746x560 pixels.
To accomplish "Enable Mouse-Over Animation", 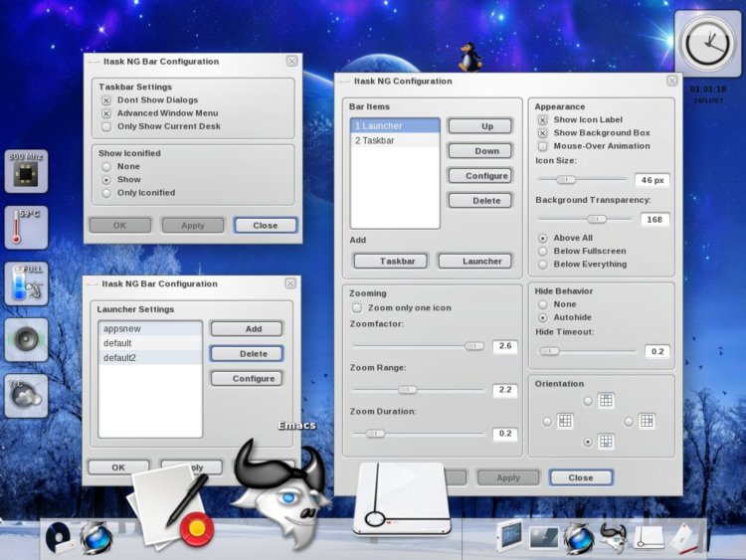I will [x=542, y=146].
